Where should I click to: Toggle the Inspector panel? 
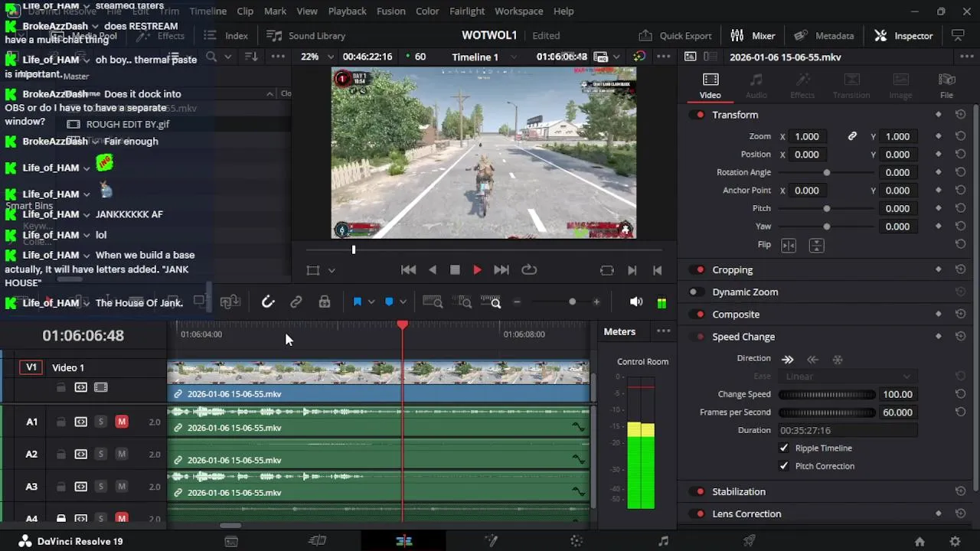[903, 36]
